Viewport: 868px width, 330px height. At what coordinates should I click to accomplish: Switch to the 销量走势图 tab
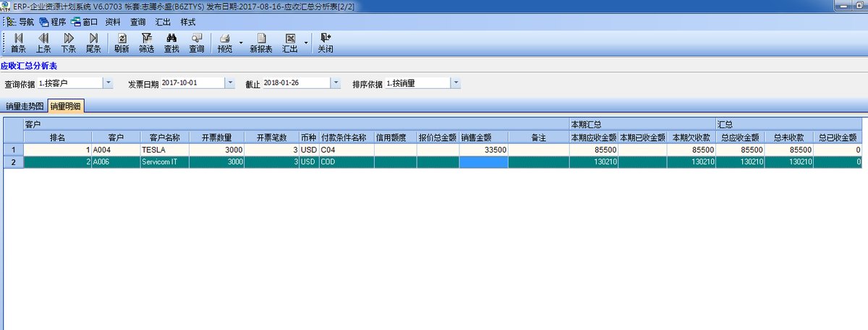tap(25, 106)
